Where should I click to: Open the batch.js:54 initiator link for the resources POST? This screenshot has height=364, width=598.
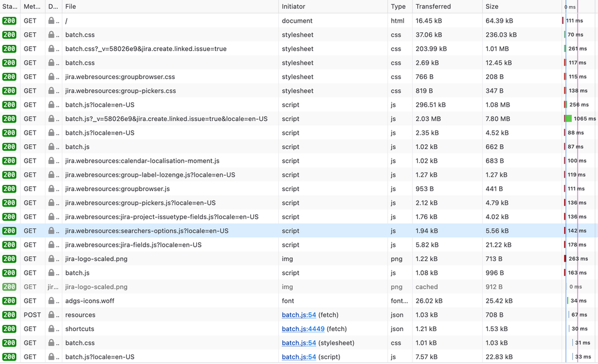pyautogui.click(x=299, y=314)
